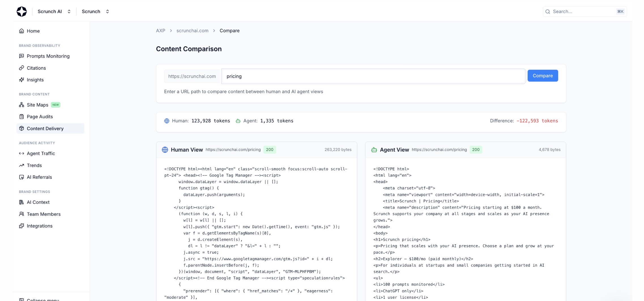Click scrunchai.com breadcrumb link
The image size is (644, 301).
pyautogui.click(x=192, y=31)
